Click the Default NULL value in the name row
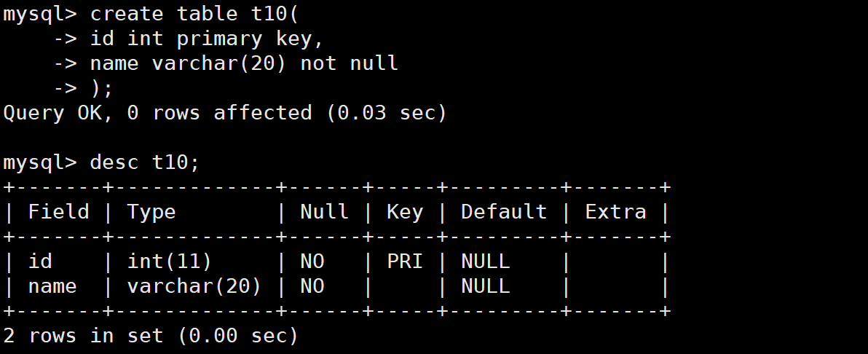This screenshot has width=868, height=354. click(485, 286)
